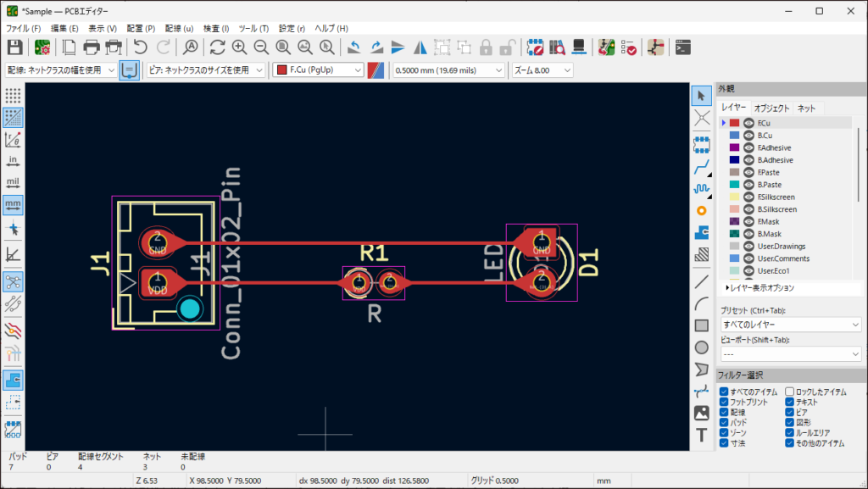
Task: Click the Rotate Clockwise icon
Action: pyautogui.click(x=376, y=47)
